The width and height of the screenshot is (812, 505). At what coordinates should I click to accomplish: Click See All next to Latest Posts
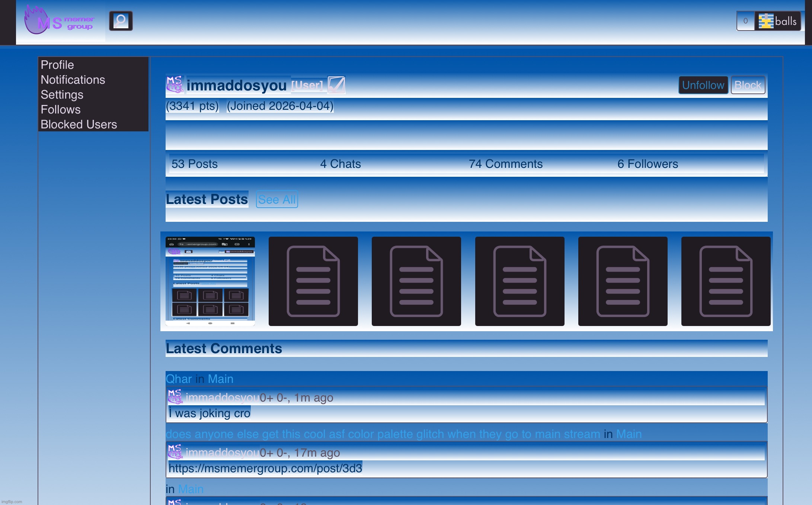277,199
